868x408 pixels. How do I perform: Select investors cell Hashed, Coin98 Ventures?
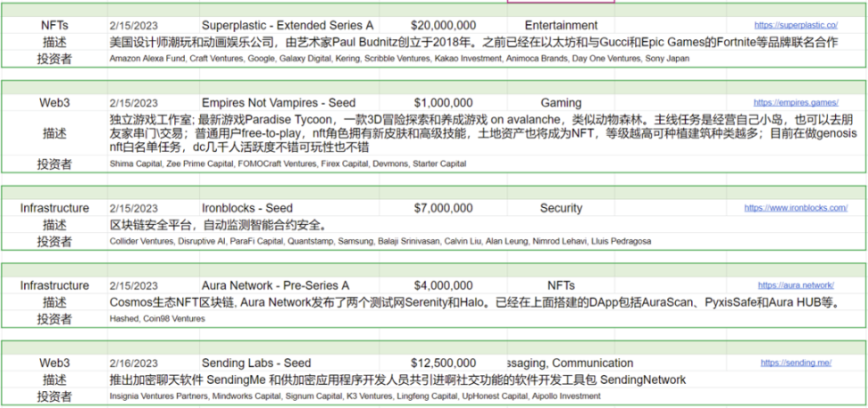coord(157,319)
